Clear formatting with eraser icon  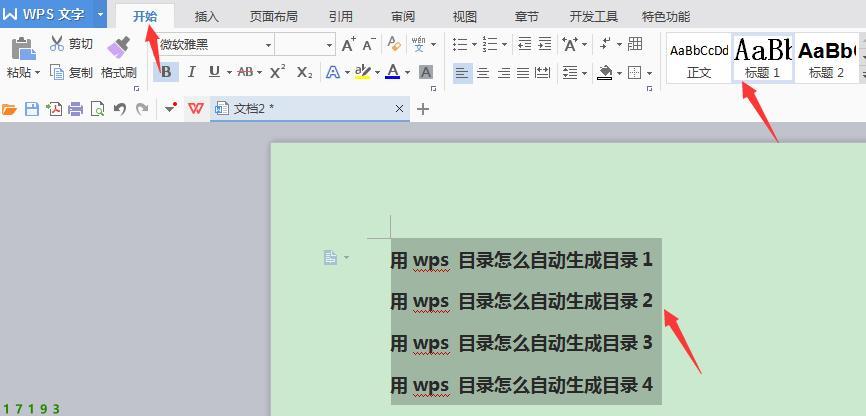click(x=394, y=44)
